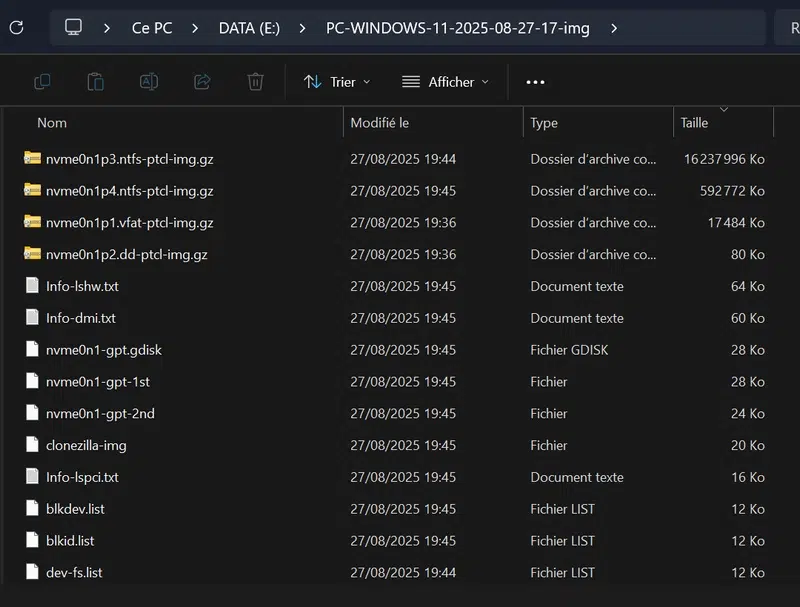Sort by the Taille column header
Viewport: 800px width, 607px height.
point(694,123)
